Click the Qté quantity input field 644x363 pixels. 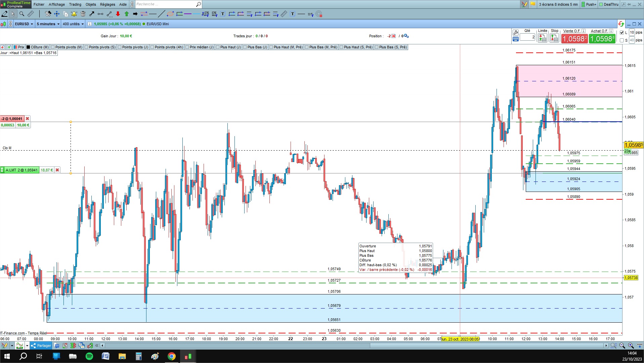tap(527, 37)
